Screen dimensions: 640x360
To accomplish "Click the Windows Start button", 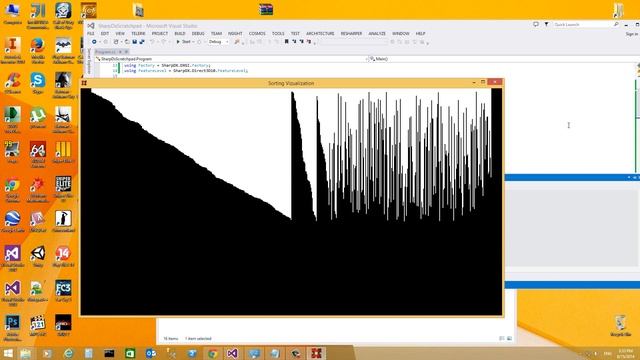I will tap(8, 353).
